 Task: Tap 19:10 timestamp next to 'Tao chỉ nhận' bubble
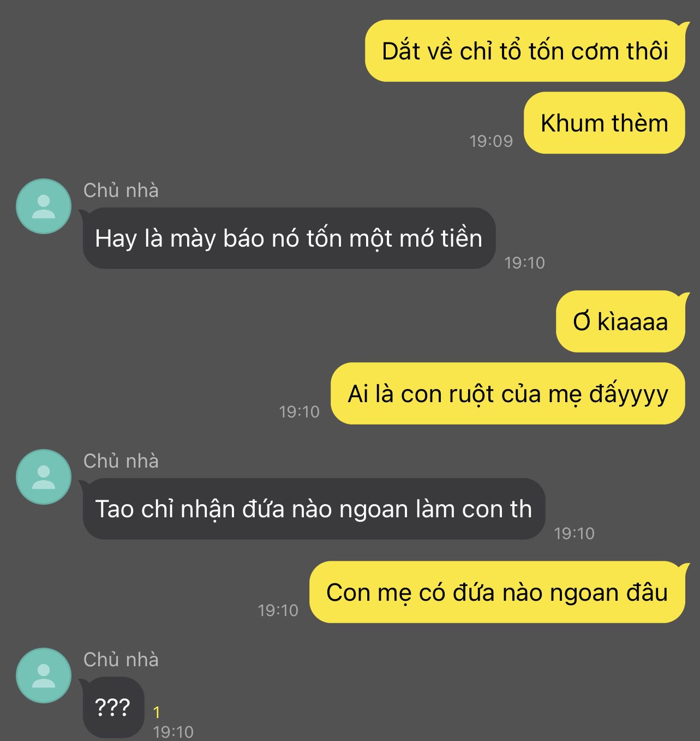click(574, 533)
